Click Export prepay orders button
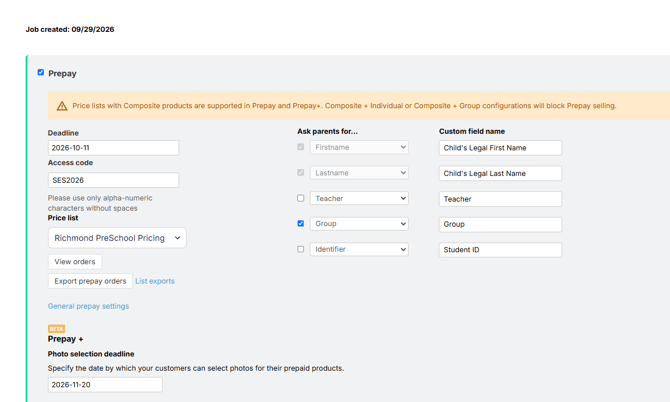Image resolution: width=670 pixels, height=402 pixels. pos(90,281)
